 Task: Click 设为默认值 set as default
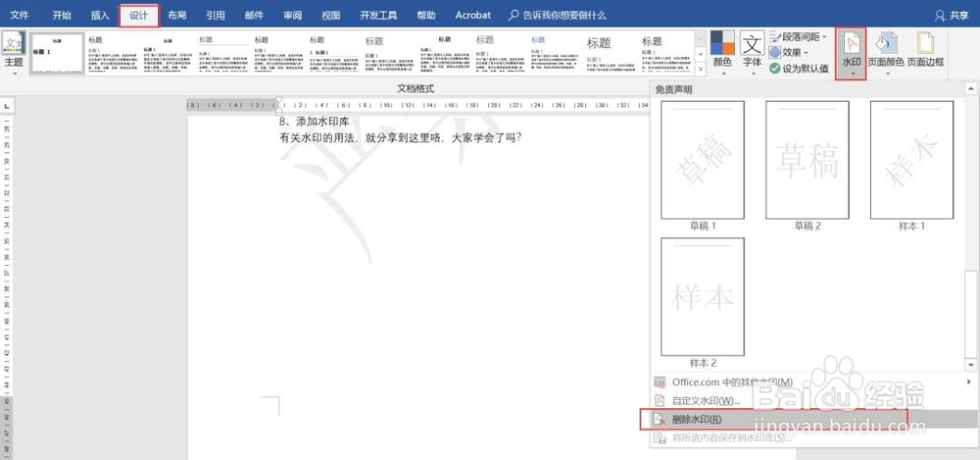pyautogui.click(x=800, y=69)
